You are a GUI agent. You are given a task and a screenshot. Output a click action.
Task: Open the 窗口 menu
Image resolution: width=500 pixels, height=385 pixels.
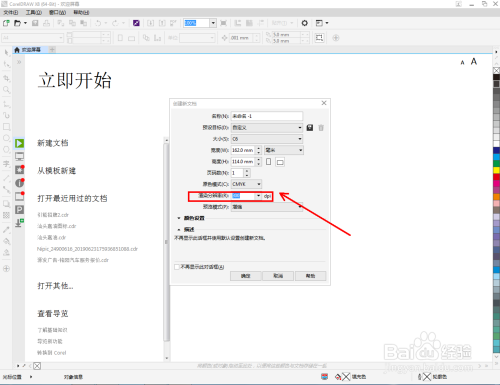(x=57, y=12)
